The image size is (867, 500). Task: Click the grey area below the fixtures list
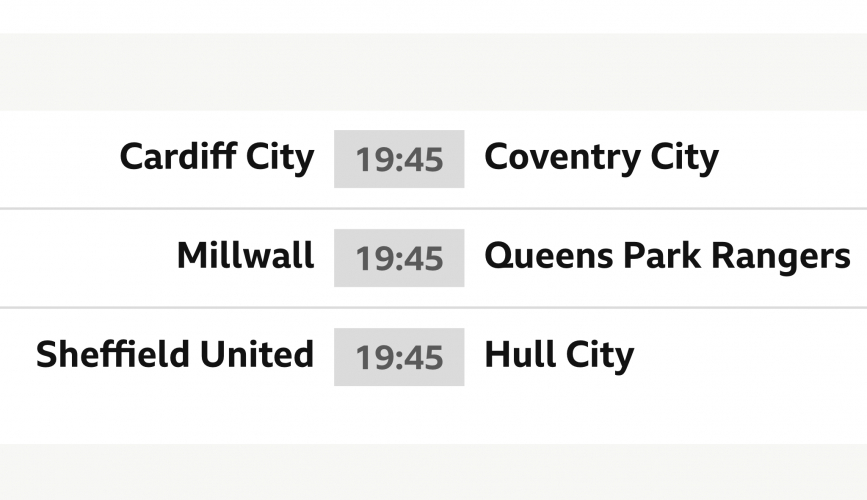433,472
